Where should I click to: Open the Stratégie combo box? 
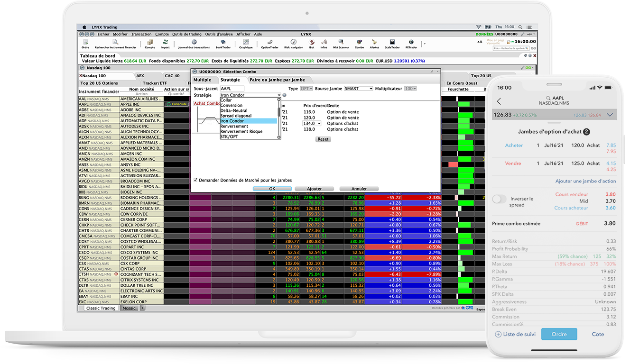click(x=250, y=95)
